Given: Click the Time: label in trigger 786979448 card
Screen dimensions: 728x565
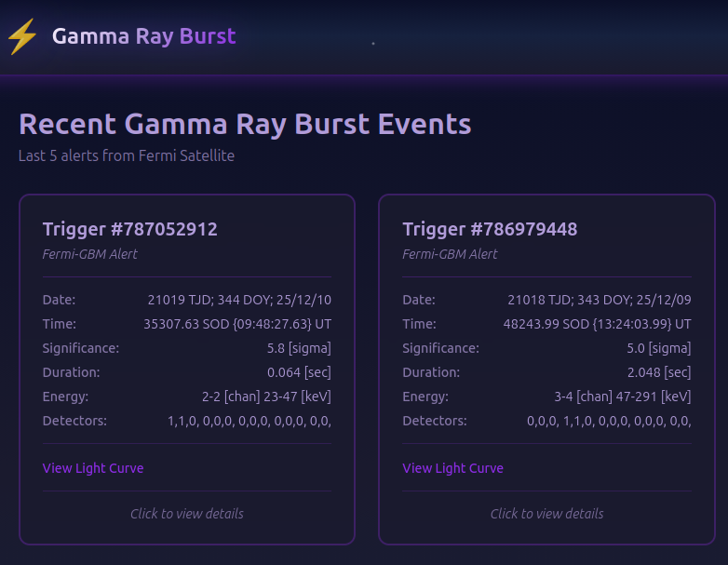Looking at the screenshot, I should (x=419, y=324).
